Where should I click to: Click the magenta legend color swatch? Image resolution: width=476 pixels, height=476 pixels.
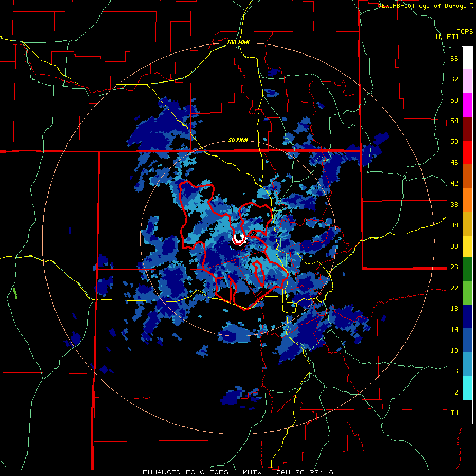point(467,105)
